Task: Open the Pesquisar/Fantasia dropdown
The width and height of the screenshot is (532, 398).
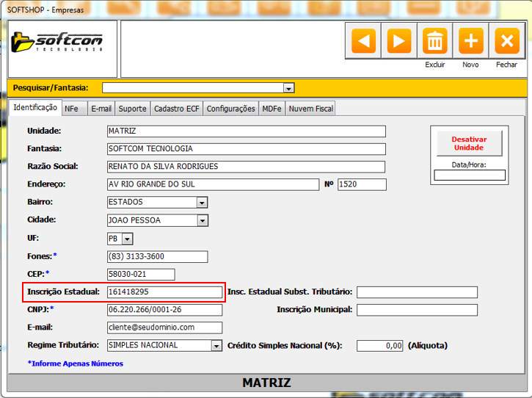Action: coord(288,88)
